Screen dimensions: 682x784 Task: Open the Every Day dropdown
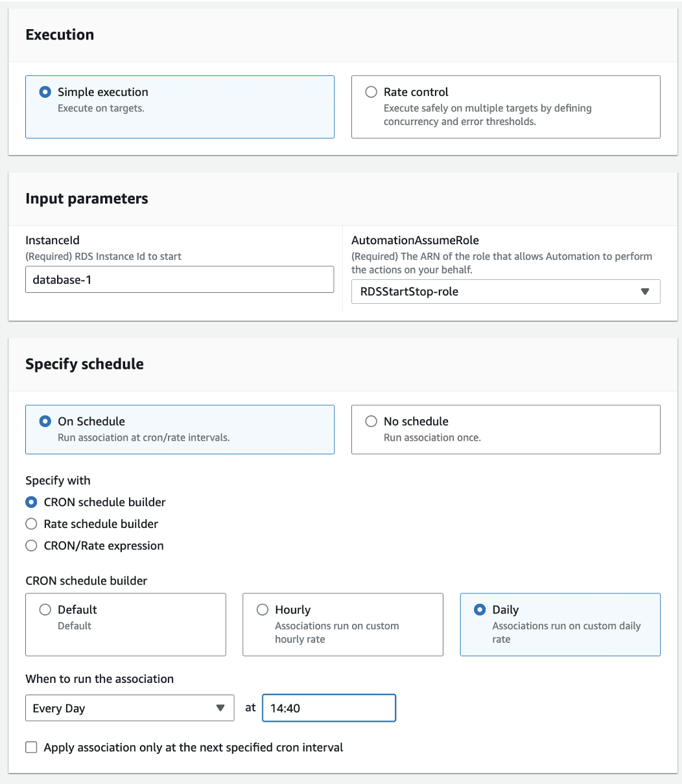130,708
